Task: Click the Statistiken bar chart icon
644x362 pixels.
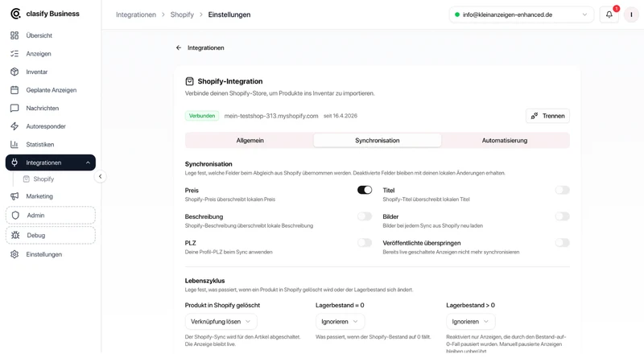Action: coord(14,145)
